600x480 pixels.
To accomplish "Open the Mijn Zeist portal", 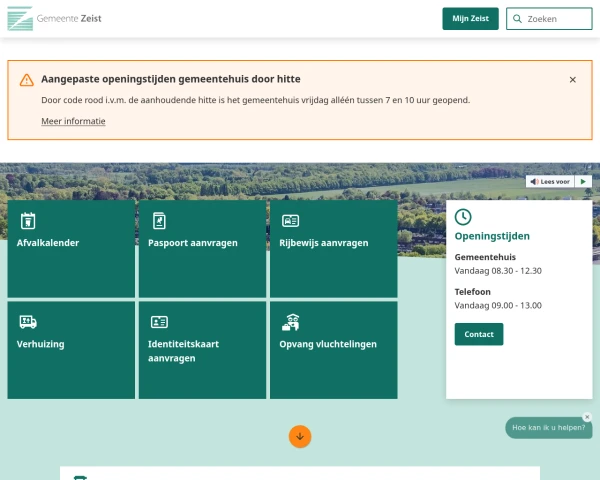I will pos(470,18).
